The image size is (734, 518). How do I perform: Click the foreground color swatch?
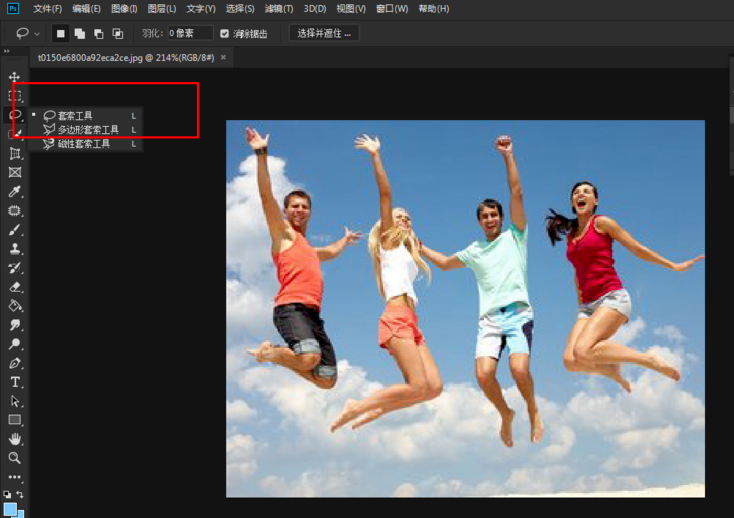[x=10, y=509]
